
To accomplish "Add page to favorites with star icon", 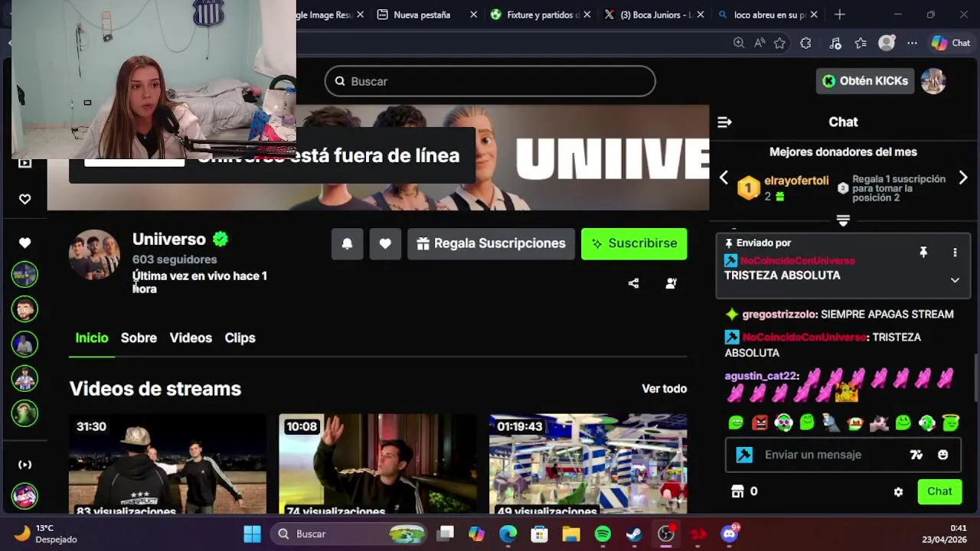I will point(779,44).
